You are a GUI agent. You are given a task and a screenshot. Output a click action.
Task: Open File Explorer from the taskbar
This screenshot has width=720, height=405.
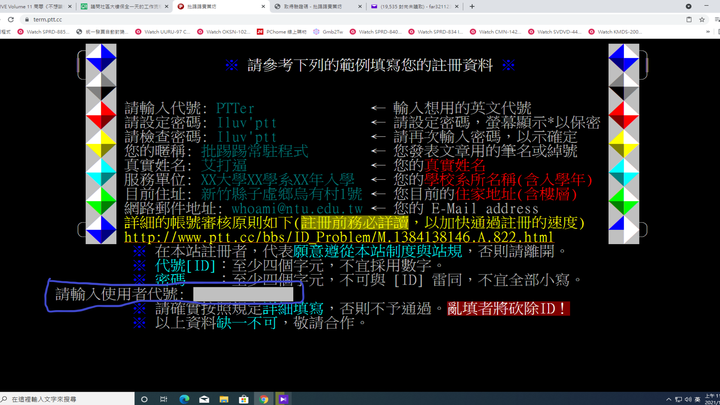click(x=224, y=399)
